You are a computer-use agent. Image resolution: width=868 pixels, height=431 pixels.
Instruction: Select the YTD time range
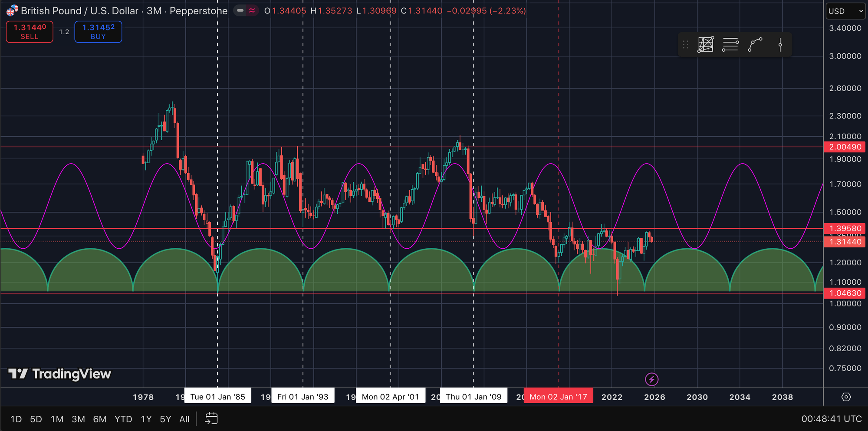pos(123,419)
